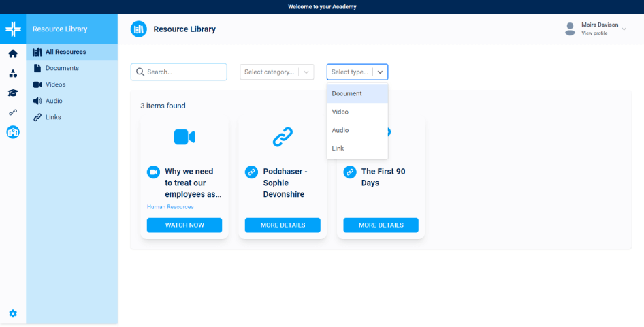
Task: Pick Audio in the type dropdown list
Action: (357, 130)
